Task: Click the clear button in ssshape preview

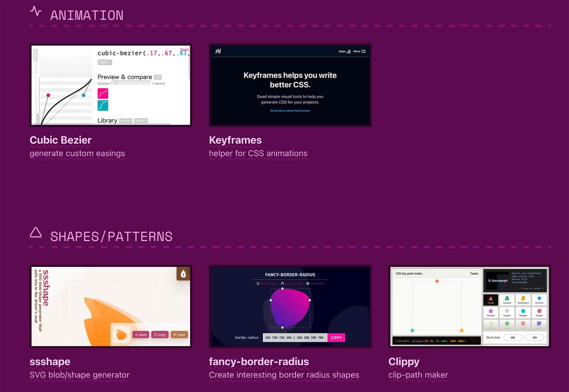Action: (179, 335)
